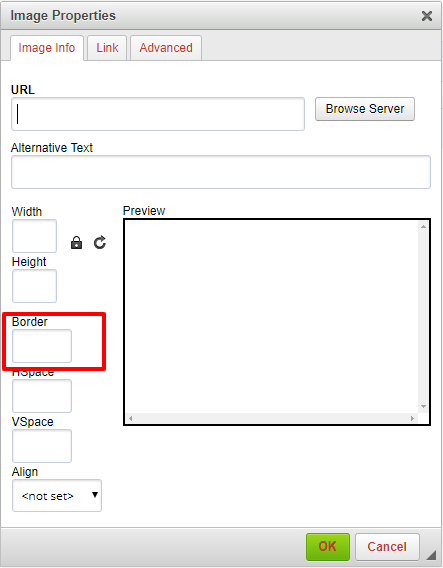Close the Image Properties dialog with X
The width and height of the screenshot is (443, 568).
[427, 16]
